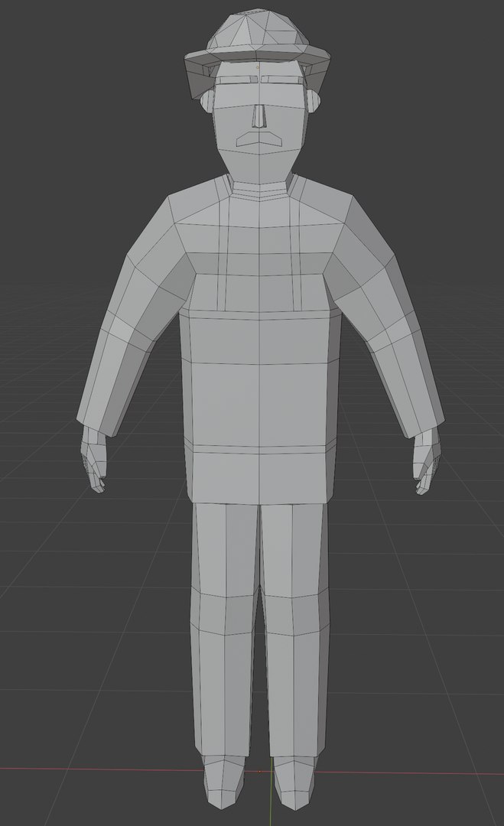Select the hand on the viewer's left side
The height and width of the screenshot is (826, 504).
(93, 458)
